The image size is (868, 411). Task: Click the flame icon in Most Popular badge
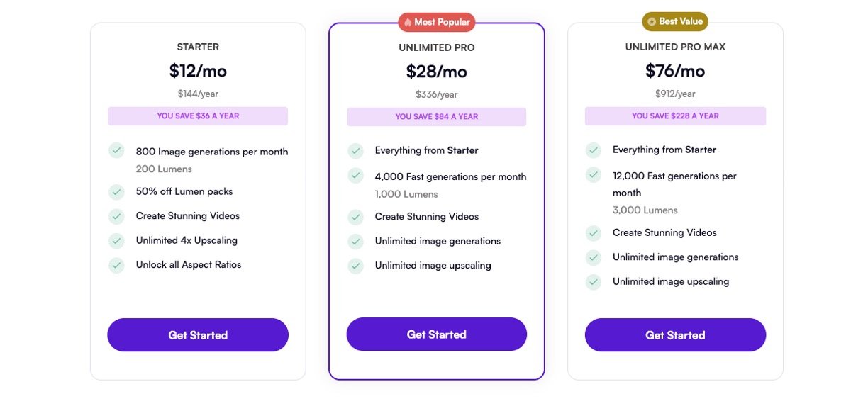408,22
